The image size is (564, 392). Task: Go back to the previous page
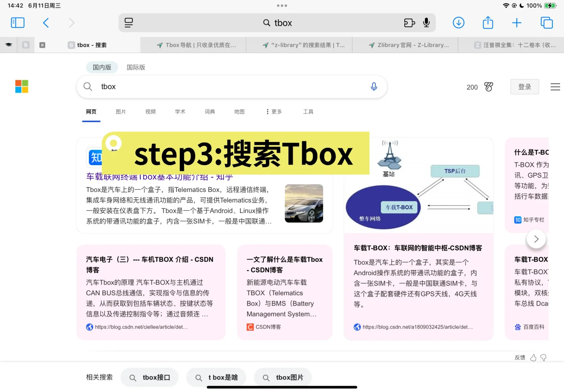point(46,23)
